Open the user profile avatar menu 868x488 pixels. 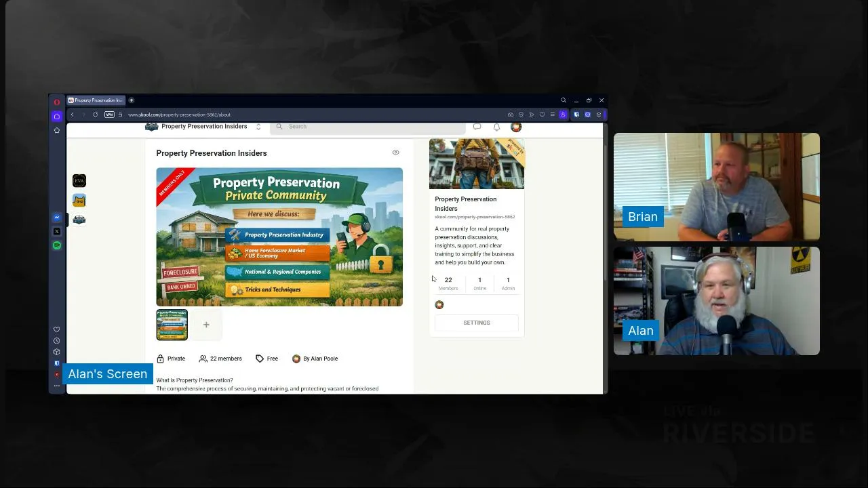click(516, 127)
